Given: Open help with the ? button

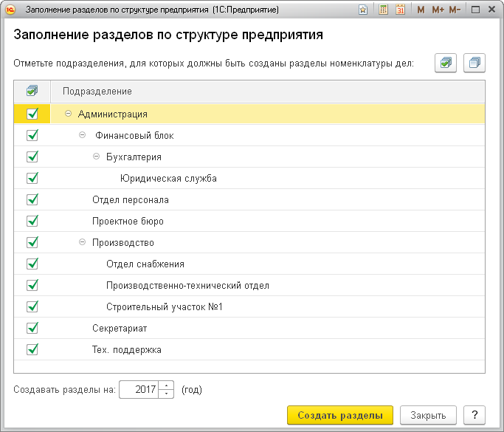Looking at the screenshot, I should coord(474,415).
